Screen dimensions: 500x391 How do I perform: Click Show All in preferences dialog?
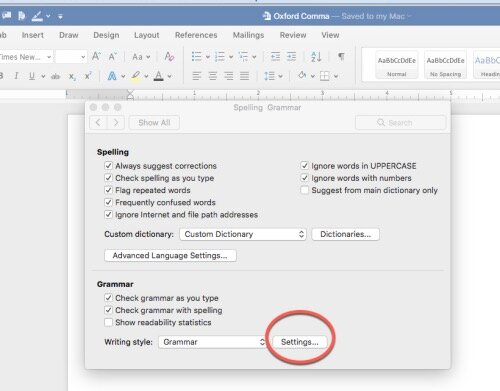(x=154, y=123)
